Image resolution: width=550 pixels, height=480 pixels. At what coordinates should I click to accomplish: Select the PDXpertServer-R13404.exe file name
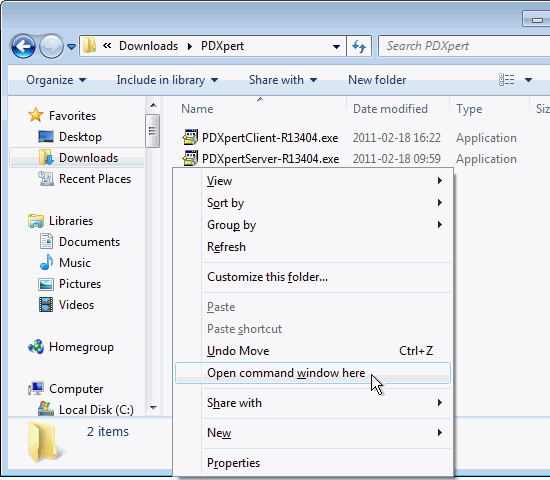point(270,159)
